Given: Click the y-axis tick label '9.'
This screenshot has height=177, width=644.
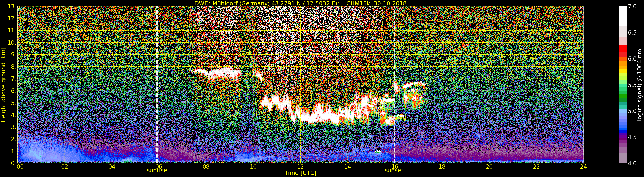Looking at the screenshot, I should [x=13, y=55].
